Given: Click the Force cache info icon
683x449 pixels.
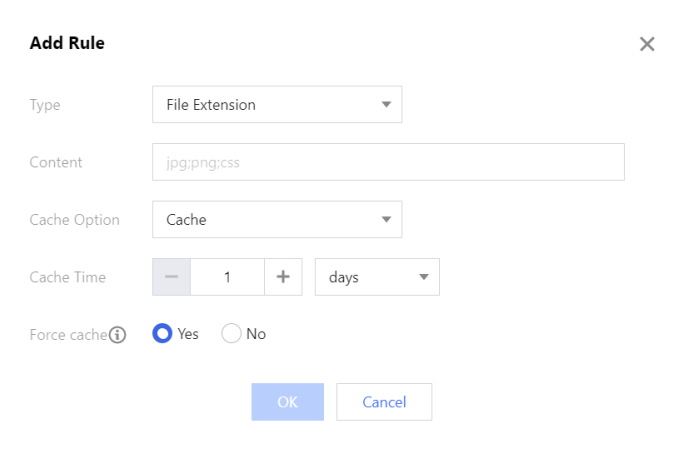Looking at the screenshot, I should [118, 335].
